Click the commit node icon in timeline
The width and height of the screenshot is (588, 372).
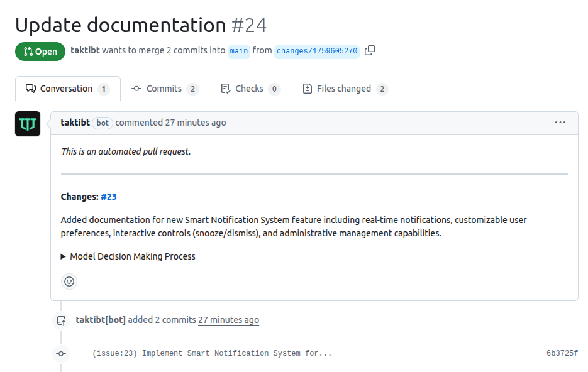pyautogui.click(x=61, y=354)
